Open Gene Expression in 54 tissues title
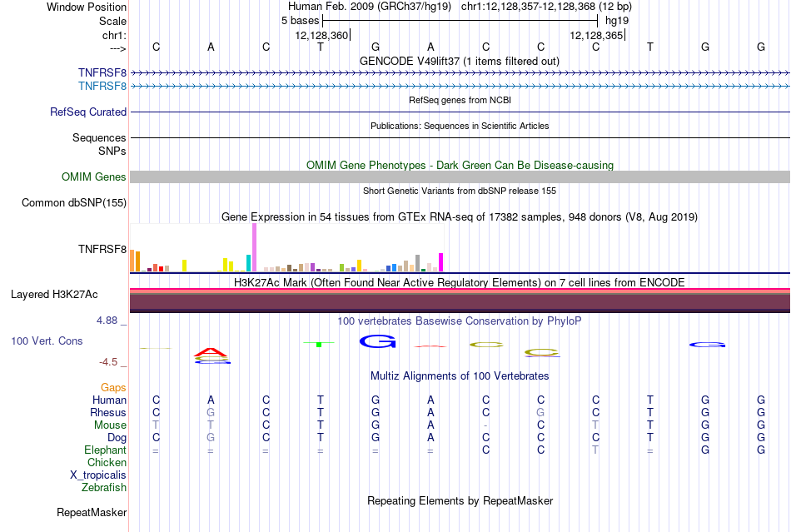 [460, 216]
